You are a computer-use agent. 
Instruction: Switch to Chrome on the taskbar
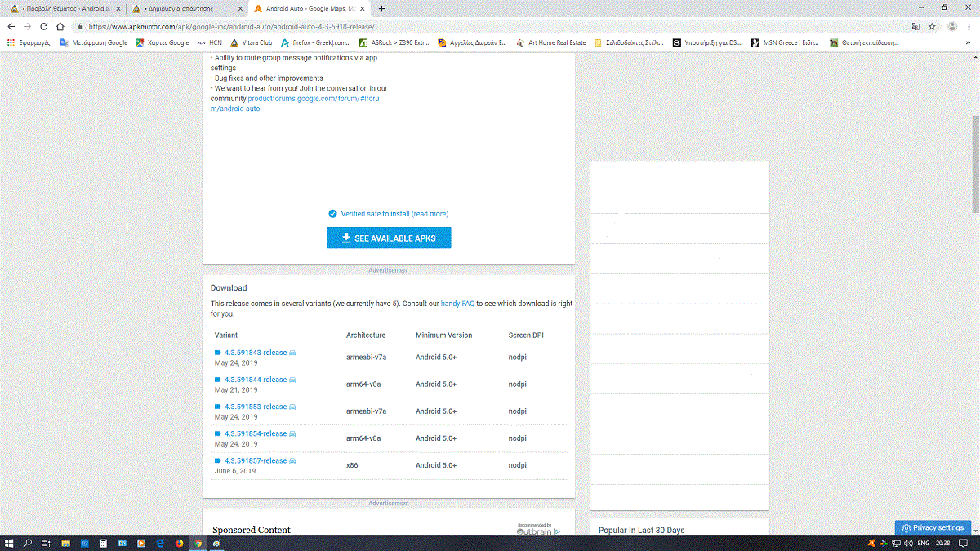[x=198, y=543]
